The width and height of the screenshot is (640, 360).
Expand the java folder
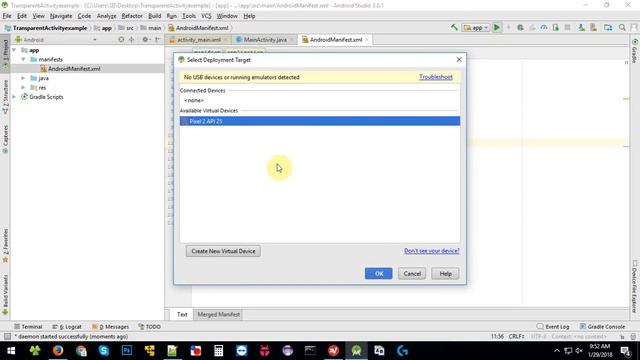click(x=23, y=78)
